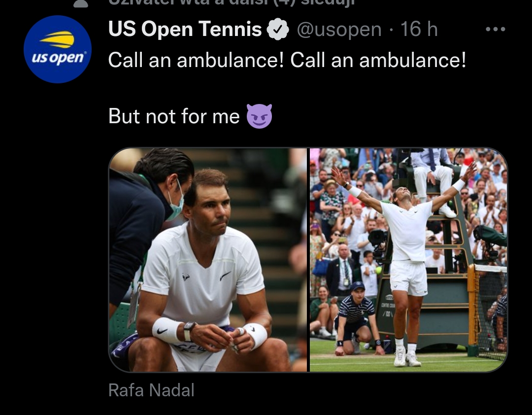Click the 'us open' wordmark in avatar
Image resolution: width=532 pixels, height=415 pixels.
coord(58,58)
